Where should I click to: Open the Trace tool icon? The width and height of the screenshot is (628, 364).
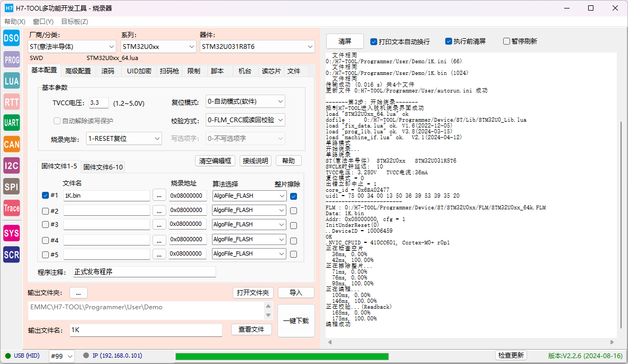tap(11, 208)
